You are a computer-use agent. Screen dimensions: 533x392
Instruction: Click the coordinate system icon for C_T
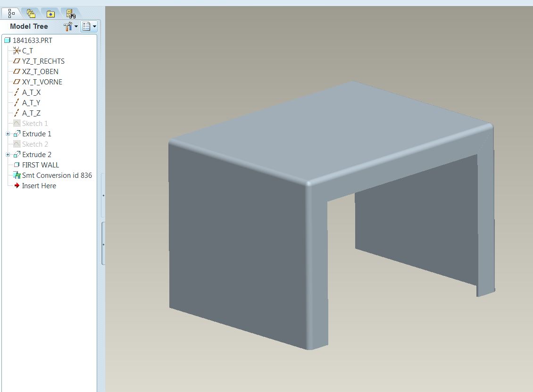pos(17,50)
